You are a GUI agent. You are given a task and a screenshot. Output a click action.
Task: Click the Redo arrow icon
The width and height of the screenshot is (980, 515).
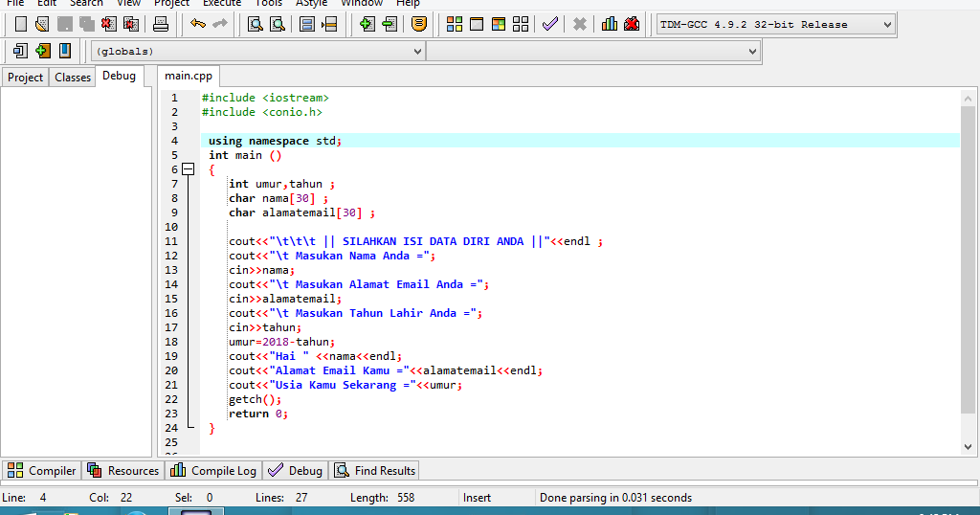point(220,24)
